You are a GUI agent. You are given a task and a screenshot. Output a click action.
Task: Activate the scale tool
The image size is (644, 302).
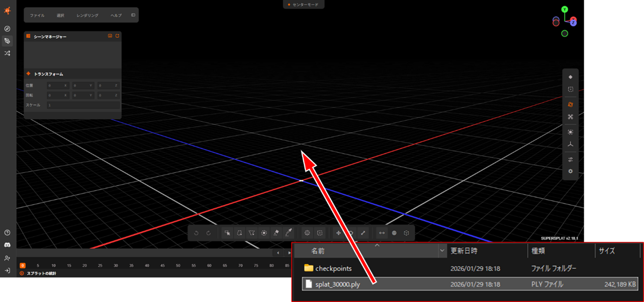(363, 233)
